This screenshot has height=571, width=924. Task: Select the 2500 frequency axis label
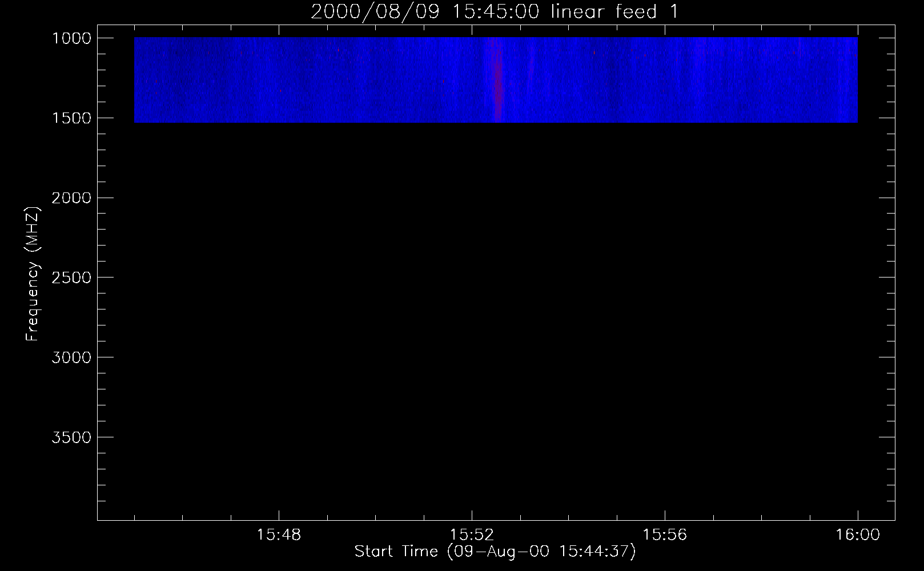pos(71,278)
